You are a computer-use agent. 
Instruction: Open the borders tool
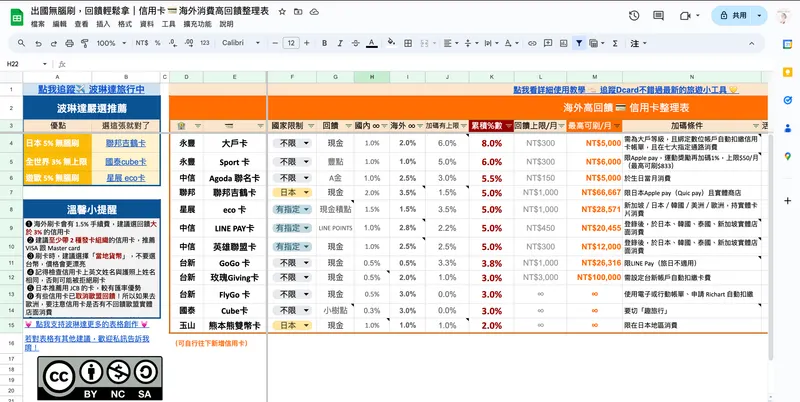click(x=408, y=43)
